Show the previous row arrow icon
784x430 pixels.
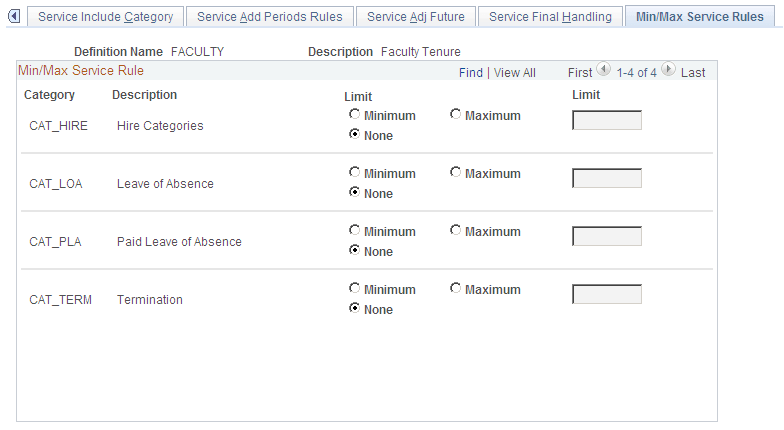(x=604, y=69)
